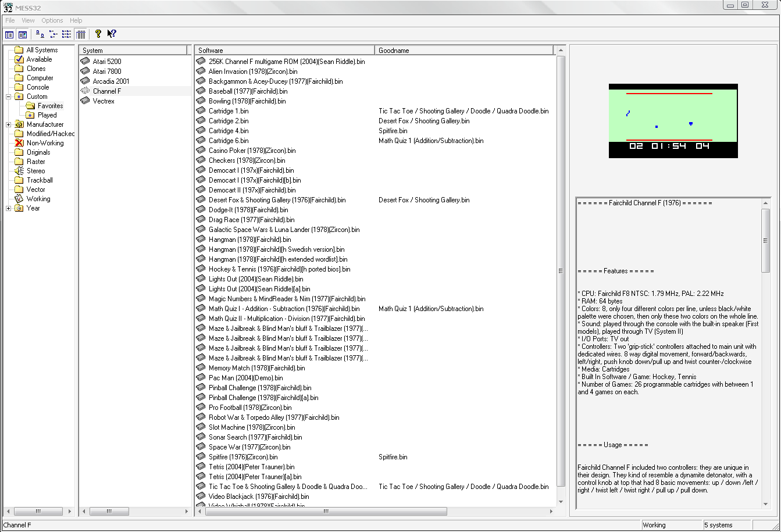Viewport: 781px width, 532px height.
Task: Open the Played folder icon
Action: (30, 115)
